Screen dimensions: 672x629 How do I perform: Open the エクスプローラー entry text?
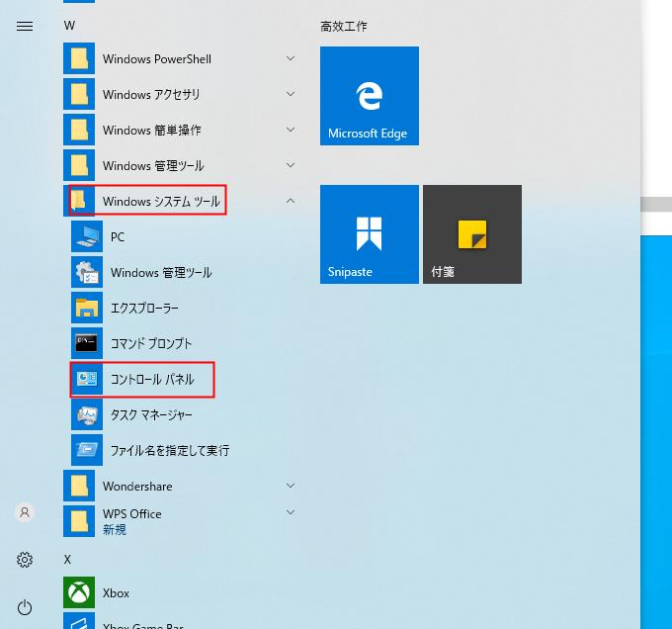pos(144,308)
